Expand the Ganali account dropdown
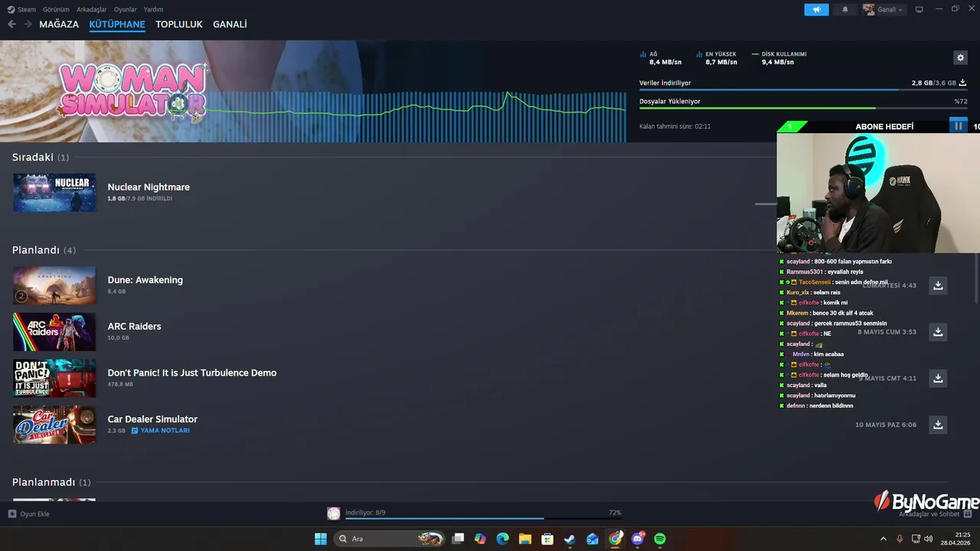Screen dimensions: 980x551 pos(884,9)
